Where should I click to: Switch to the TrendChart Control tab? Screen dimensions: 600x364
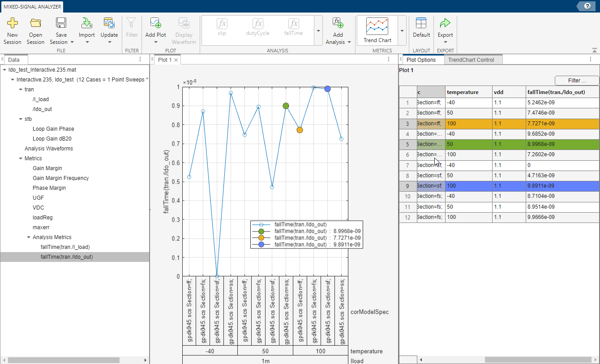point(473,59)
